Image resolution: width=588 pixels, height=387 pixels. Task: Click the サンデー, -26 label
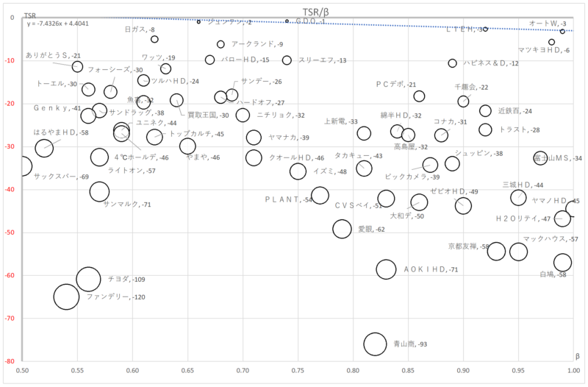click(262, 82)
